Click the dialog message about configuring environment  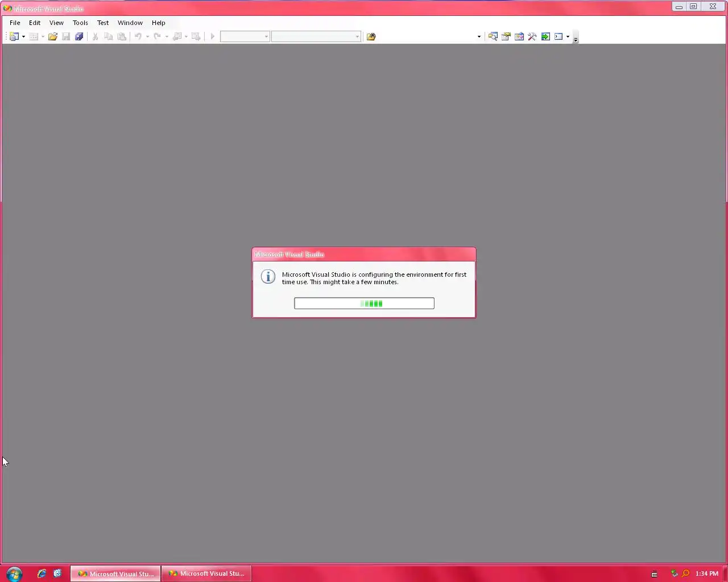pos(374,278)
